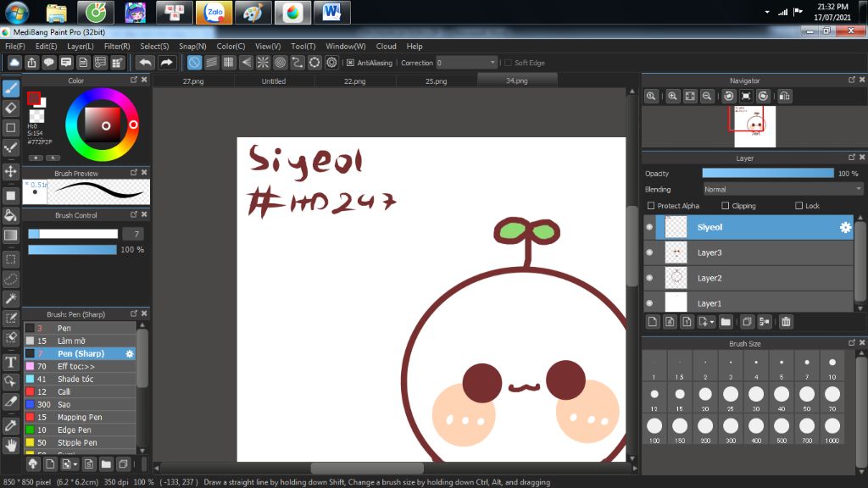Image resolution: width=868 pixels, height=488 pixels.
Task: Choose the Lasso selection tool
Action: click(10, 279)
